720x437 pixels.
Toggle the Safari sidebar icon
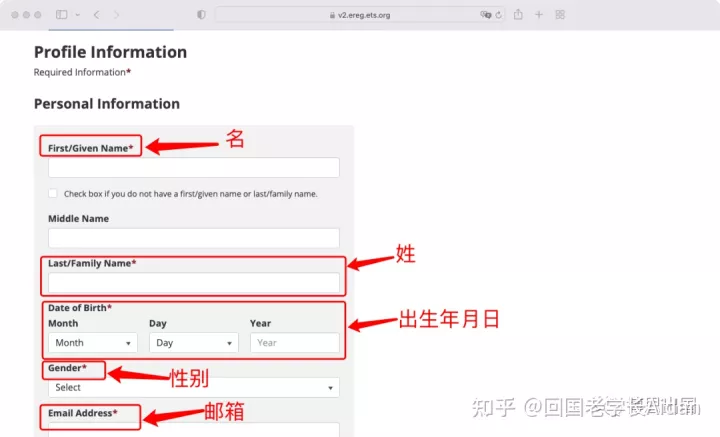click(62, 15)
